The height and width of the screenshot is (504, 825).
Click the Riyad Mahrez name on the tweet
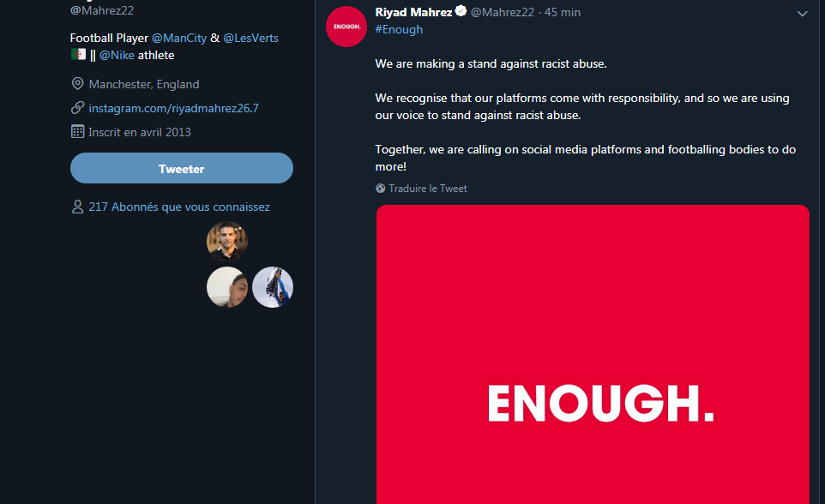(x=413, y=12)
